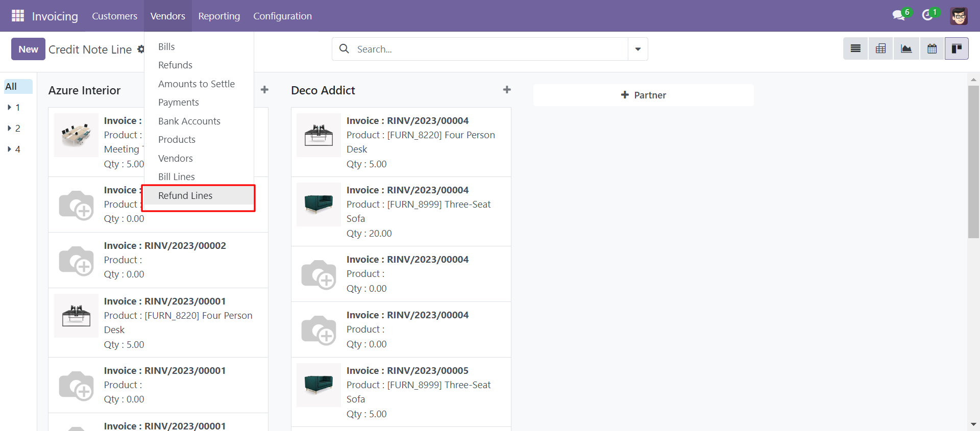
Task: Open the RINV/2023/00004 card with Qty 20.00
Action: click(401, 211)
